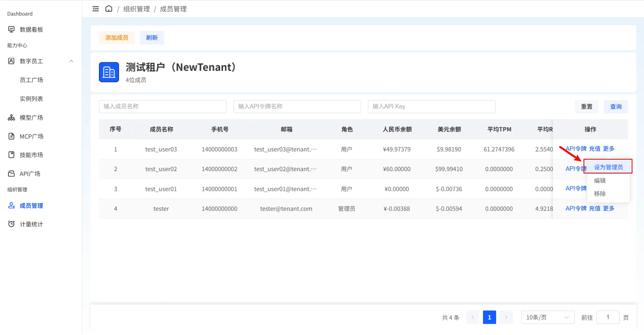Click the 查询 button
Image resolution: width=644 pixels, height=335 pixels.
tap(616, 107)
